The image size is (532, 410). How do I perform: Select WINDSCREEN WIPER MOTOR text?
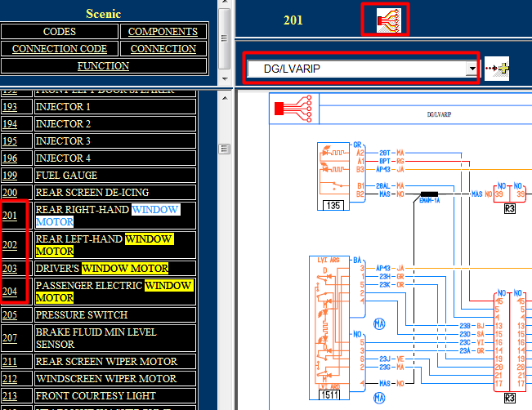click(x=106, y=379)
